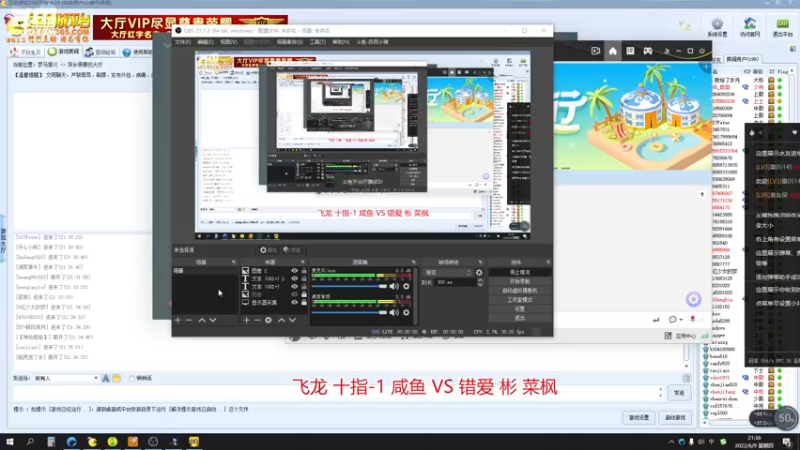The image size is (800, 450).
Task: Add a new scene with plus icon in OBS Scenes panel
Action: click(x=178, y=320)
